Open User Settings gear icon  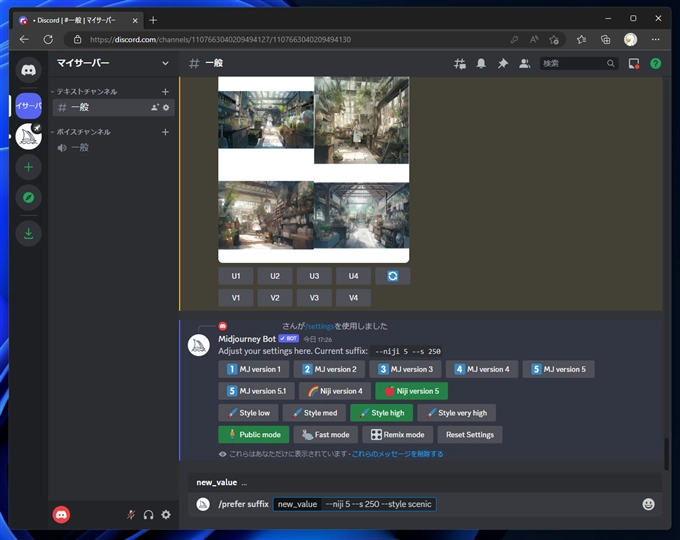click(166, 515)
